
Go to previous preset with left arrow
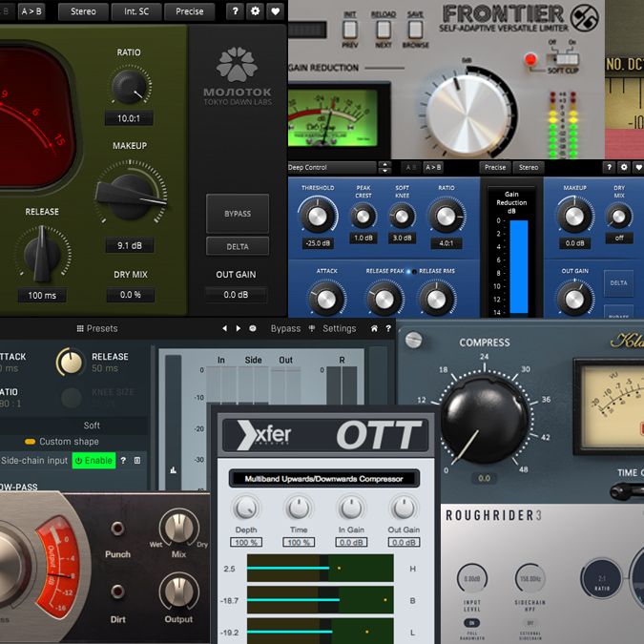pos(224,328)
